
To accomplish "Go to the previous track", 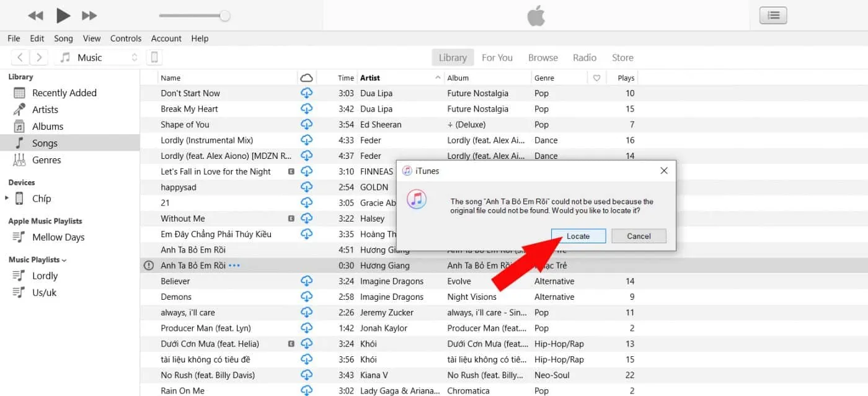I will tap(36, 16).
